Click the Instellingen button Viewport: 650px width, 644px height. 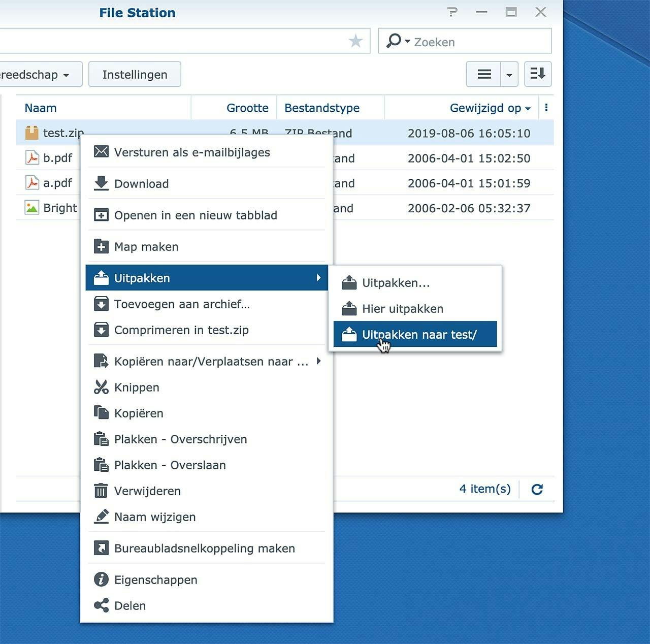click(x=135, y=75)
